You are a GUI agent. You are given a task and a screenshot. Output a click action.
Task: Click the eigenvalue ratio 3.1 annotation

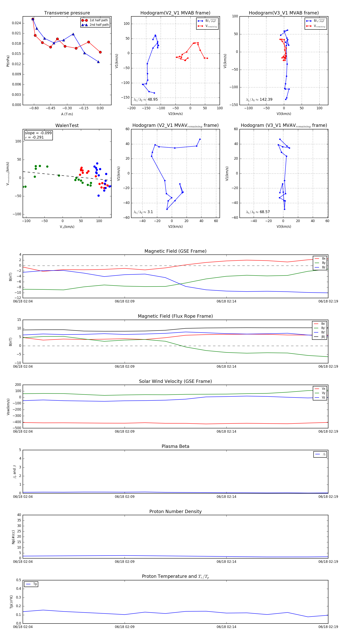[143, 212]
